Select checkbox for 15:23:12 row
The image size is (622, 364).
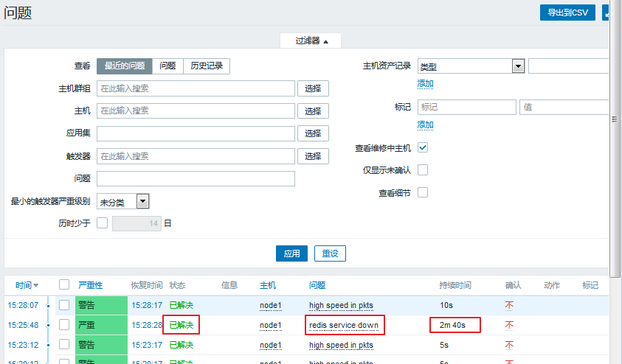click(x=64, y=344)
